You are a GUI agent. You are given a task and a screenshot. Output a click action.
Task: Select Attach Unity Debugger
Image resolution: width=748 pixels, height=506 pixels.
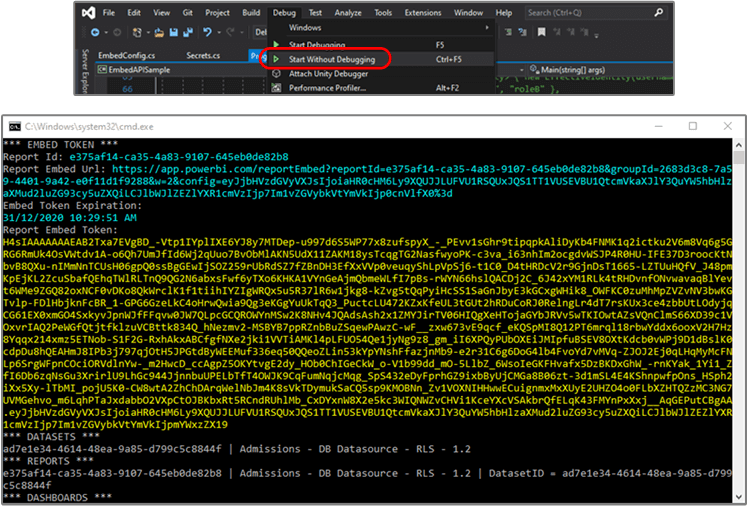tap(381, 74)
